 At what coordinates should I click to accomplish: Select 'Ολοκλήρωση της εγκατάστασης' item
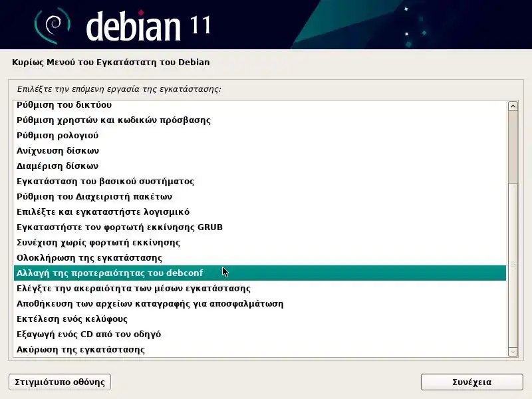tap(260, 257)
